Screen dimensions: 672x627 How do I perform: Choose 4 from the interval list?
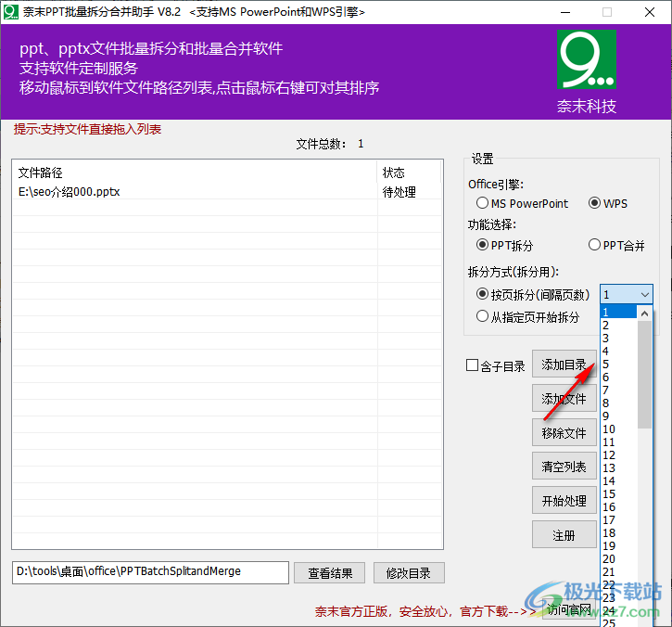point(618,352)
